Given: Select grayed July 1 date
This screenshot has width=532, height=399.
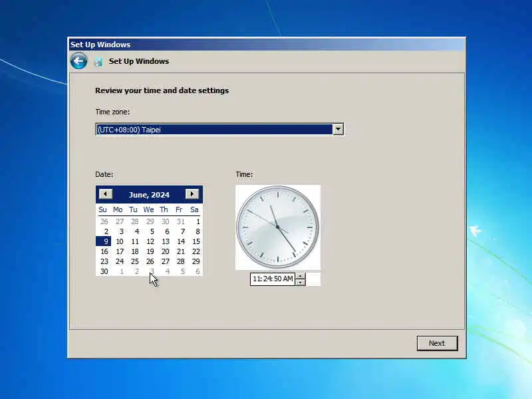Looking at the screenshot, I should point(122,271).
